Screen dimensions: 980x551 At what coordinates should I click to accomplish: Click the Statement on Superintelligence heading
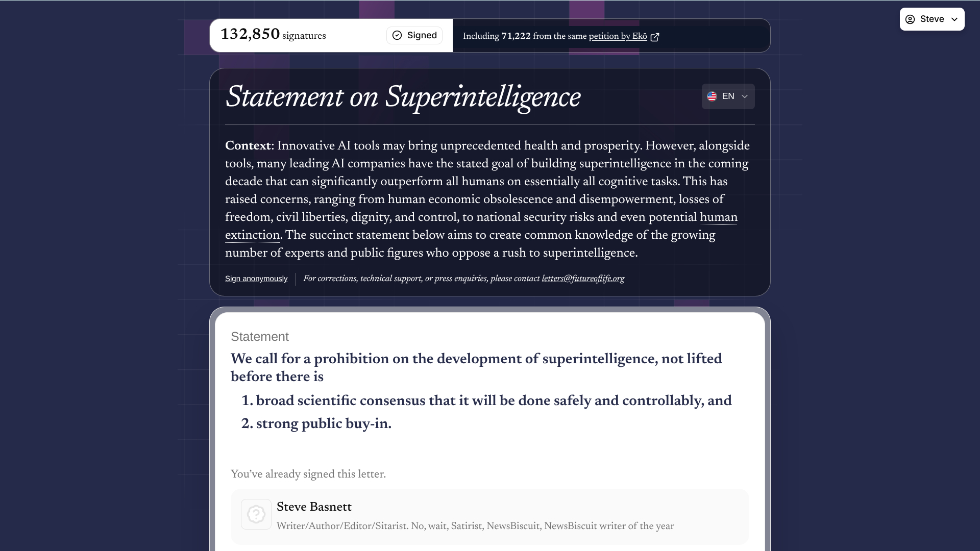pyautogui.click(x=403, y=97)
